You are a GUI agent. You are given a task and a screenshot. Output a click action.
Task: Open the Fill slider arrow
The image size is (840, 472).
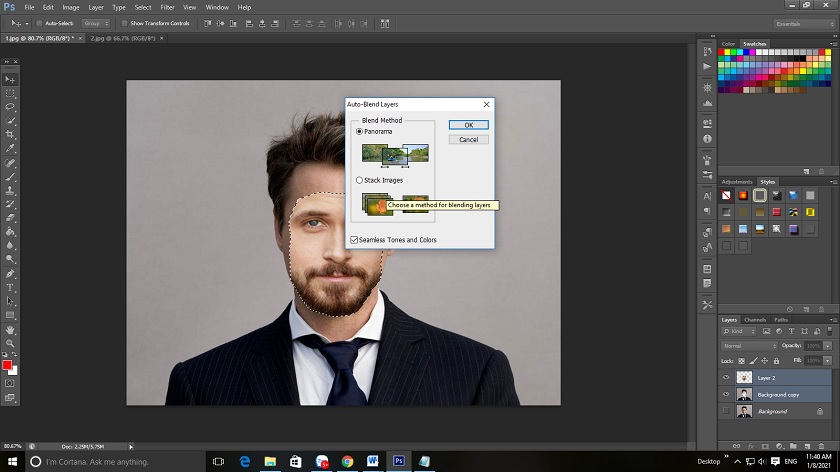tap(828, 361)
